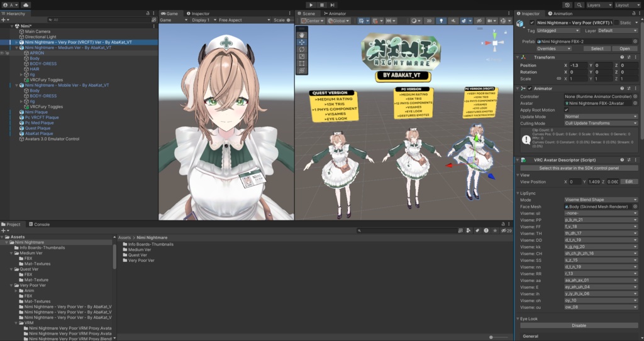Open Update Mode dropdown
The width and height of the screenshot is (644, 341).
pyautogui.click(x=601, y=117)
